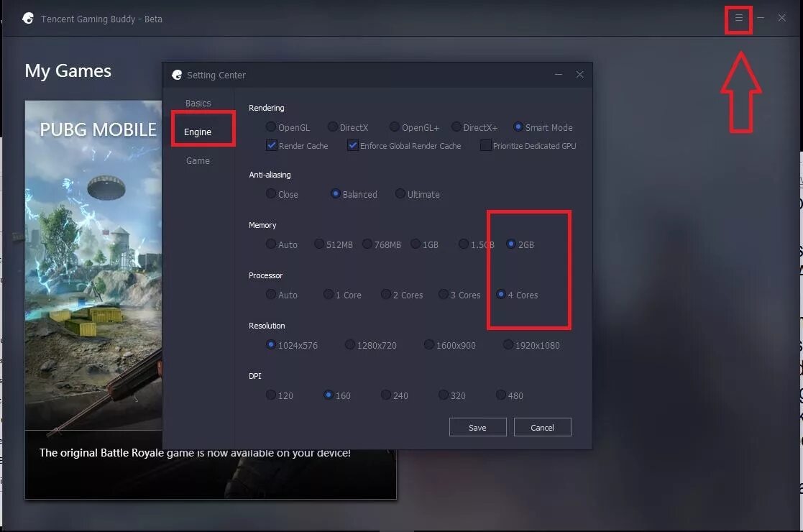Uncheck the Render Cache checkbox
803x532 pixels.
[272, 145]
